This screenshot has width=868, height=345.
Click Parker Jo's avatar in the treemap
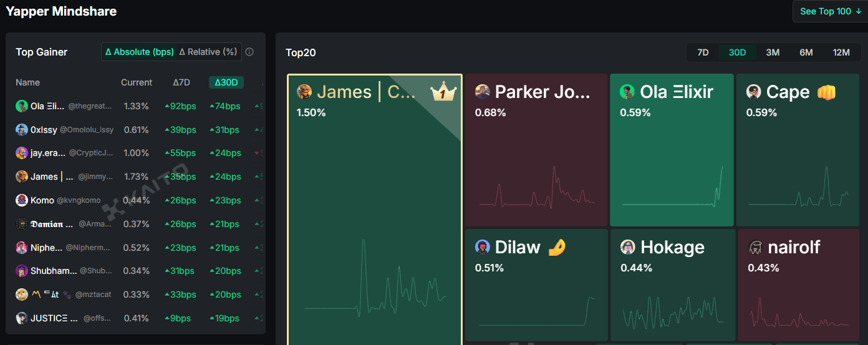482,92
